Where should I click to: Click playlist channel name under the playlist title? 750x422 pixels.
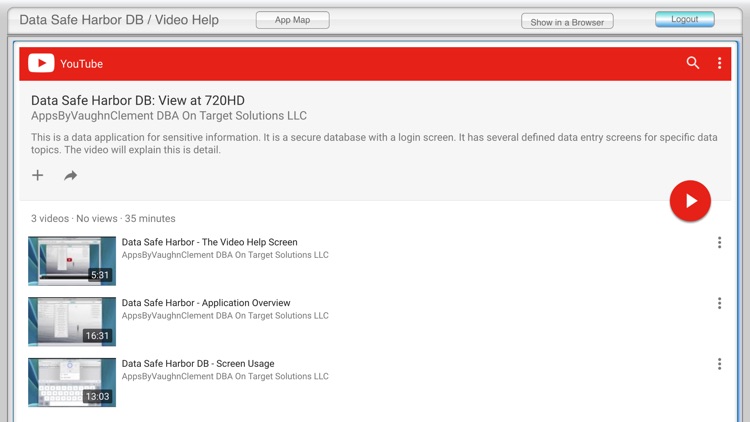[x=169, y=116]
